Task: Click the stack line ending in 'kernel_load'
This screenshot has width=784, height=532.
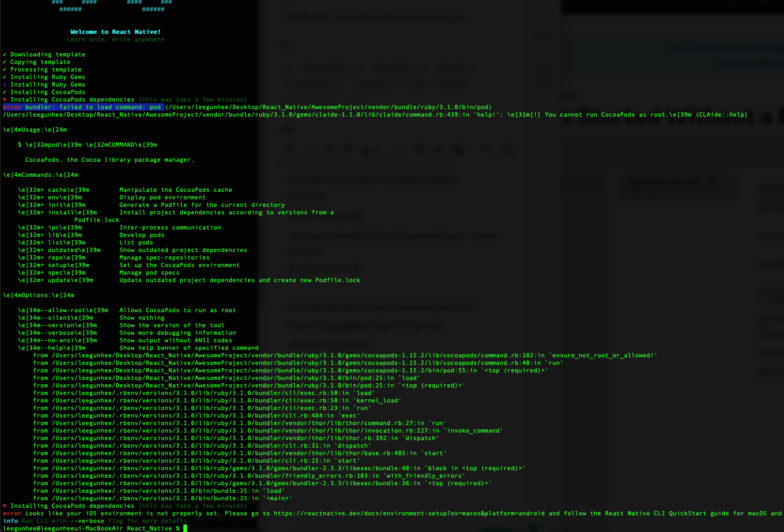Action: (x=217, y=401)
